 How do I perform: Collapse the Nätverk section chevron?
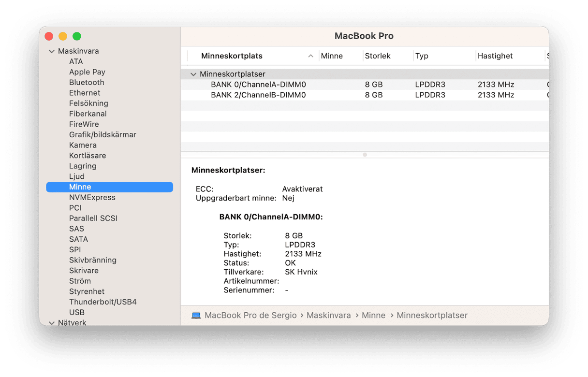point(52,323)
